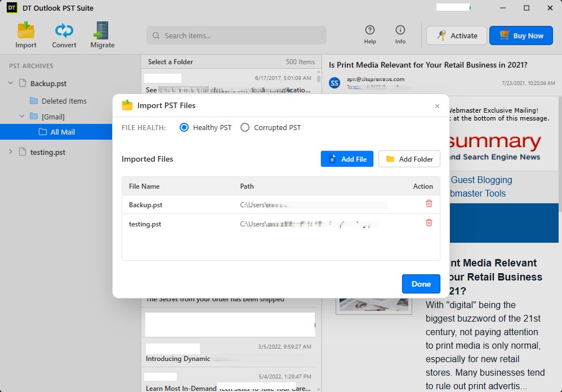Select the All Mail folder
The image size is (562, 392).
56,132
